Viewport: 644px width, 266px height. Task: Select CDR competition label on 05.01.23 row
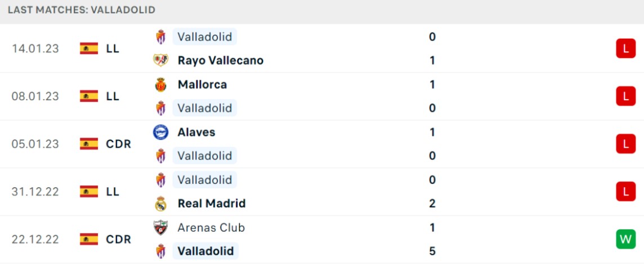pos(118,144)
